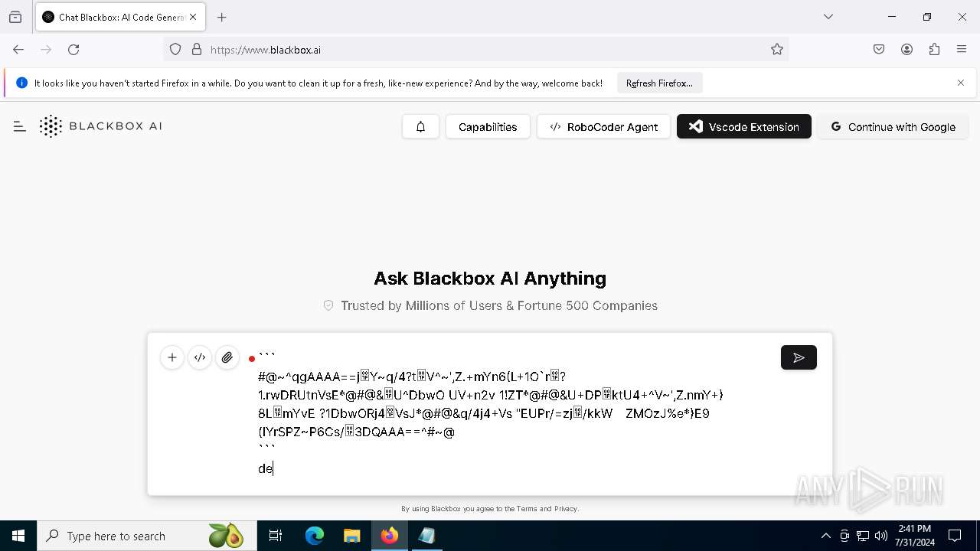Dismiss the Refresh Firefox notification bar

pos(961,83)
